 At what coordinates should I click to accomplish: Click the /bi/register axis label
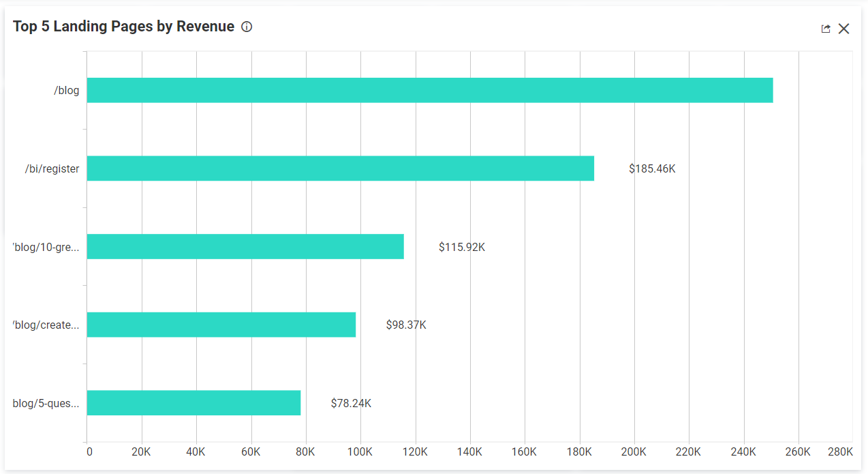54,168
